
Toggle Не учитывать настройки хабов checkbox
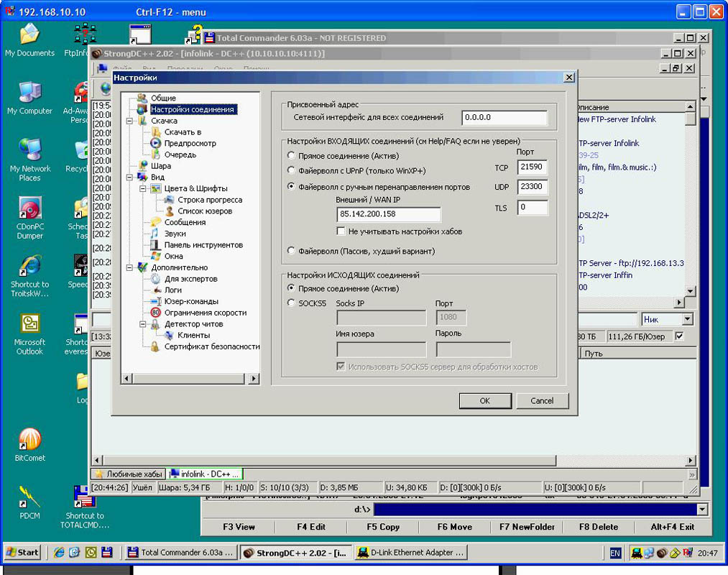tap(341, 231)
